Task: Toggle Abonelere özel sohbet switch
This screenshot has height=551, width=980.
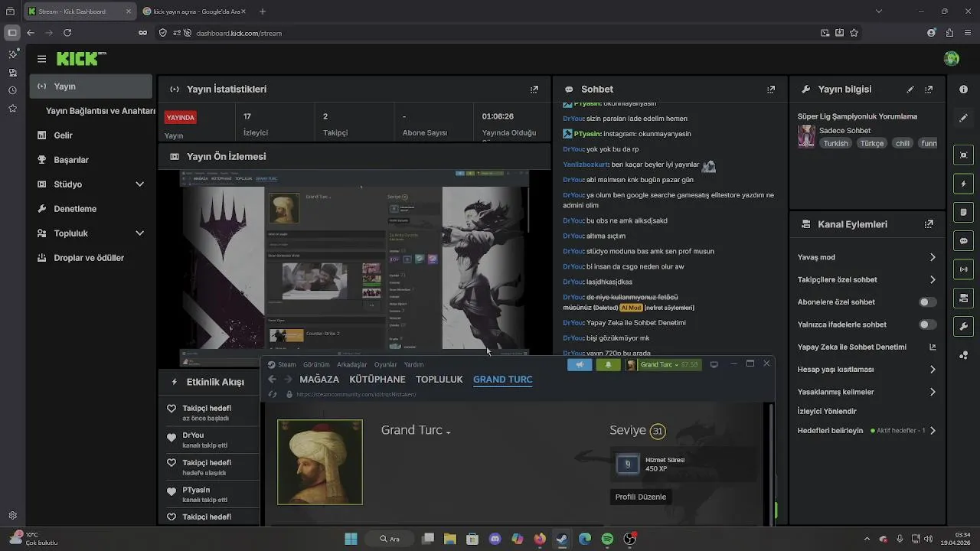Action: (x=927, y=302)
